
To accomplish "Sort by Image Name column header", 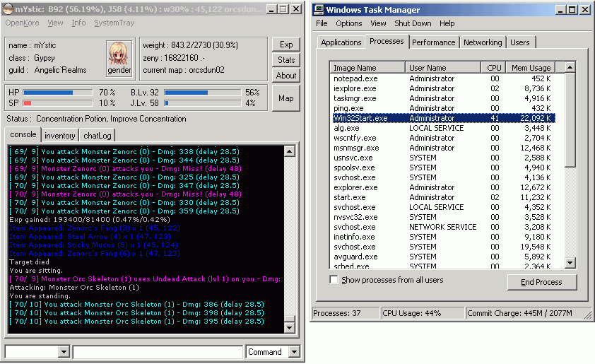I will coord(367,68).
